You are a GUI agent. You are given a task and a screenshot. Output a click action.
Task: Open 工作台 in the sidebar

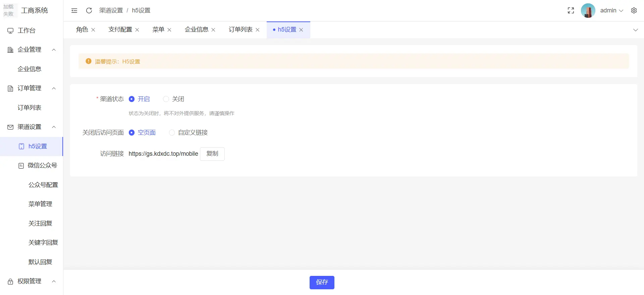click(x=32, y=31)
